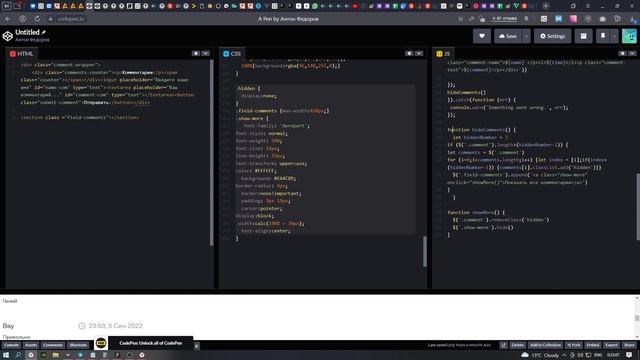
Task: Open JS editor settings gear
Action: tap(622, 53)
